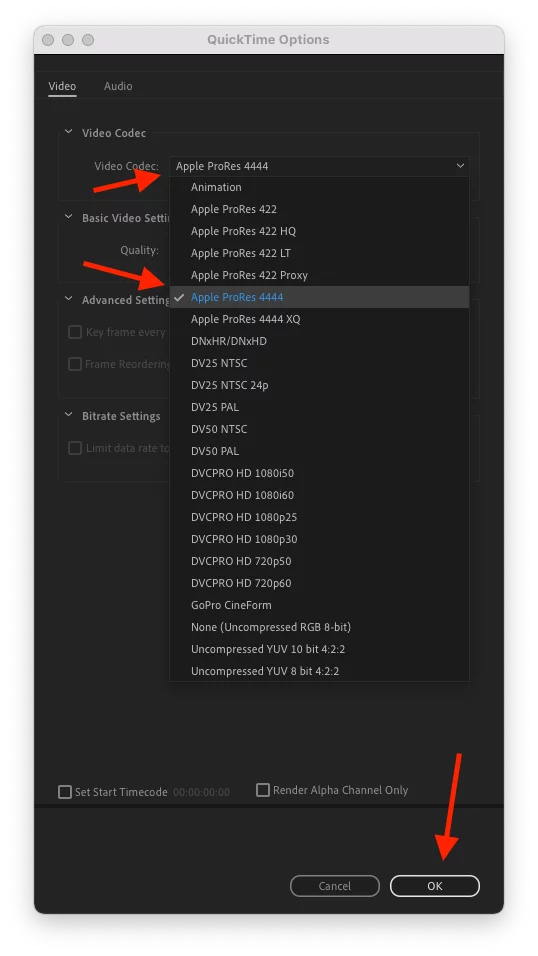Choose DVCPRO HD 1080i50
This screenshot has width=538, height=956.
tap(319, 473)
